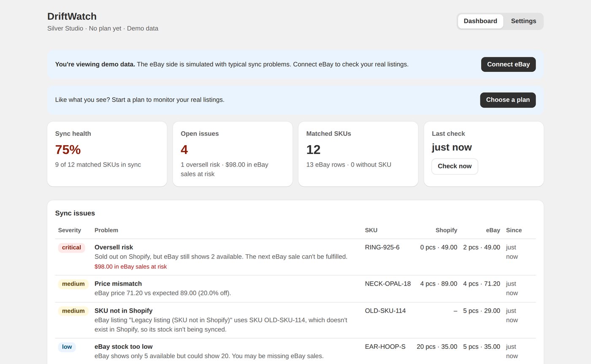Switch to the Settings tab
591x364 pixels.
523,21
